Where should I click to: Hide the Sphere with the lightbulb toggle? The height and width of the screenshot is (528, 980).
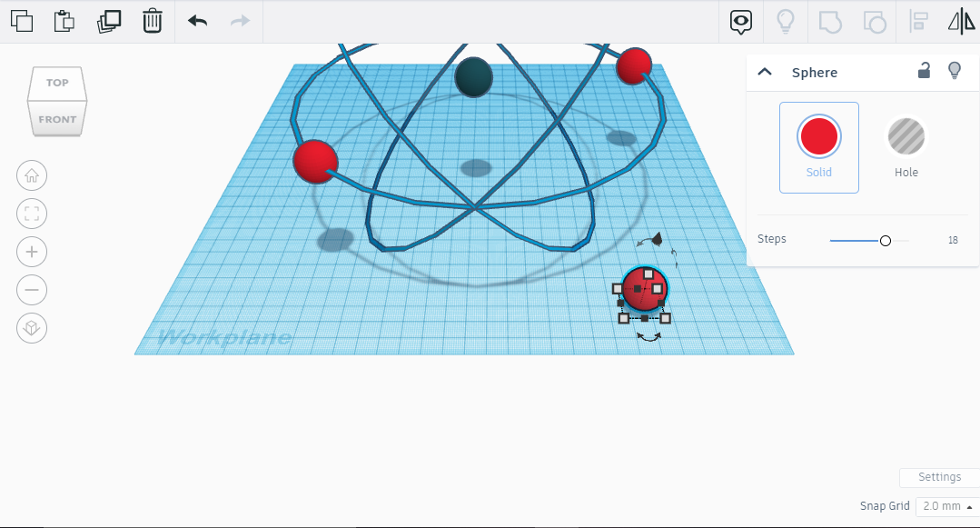(x=955, y=72)
